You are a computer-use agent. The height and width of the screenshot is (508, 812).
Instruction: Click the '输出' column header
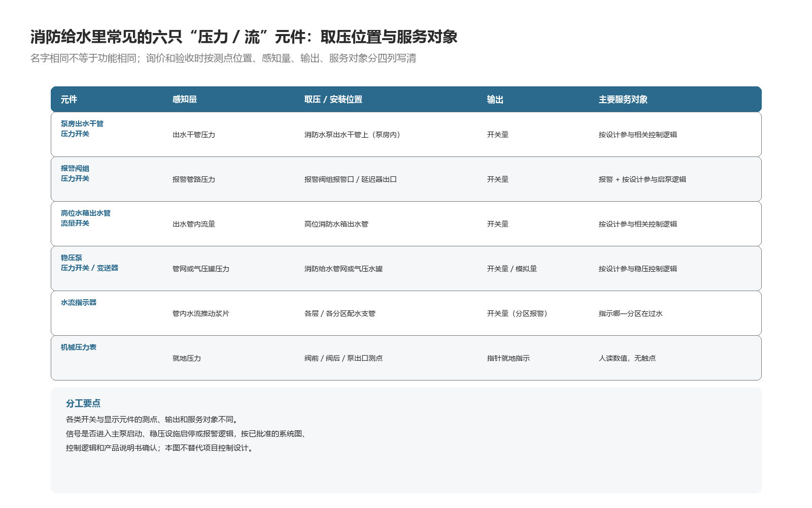coord(495,100)
